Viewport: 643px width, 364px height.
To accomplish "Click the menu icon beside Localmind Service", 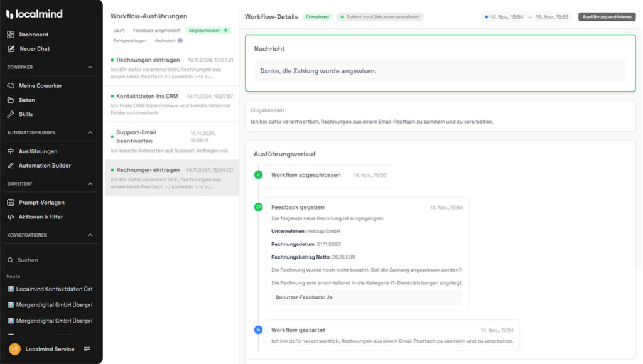I will [87, 350].
